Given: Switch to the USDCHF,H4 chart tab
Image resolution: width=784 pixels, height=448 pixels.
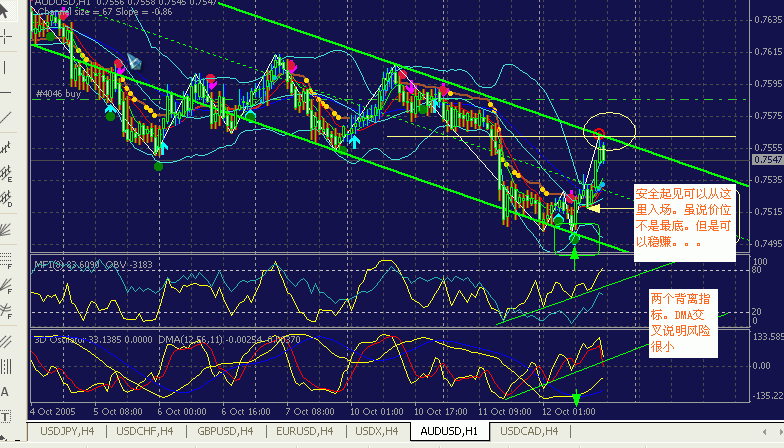Looking at the screenshot, I should click(x=144, y=431).
